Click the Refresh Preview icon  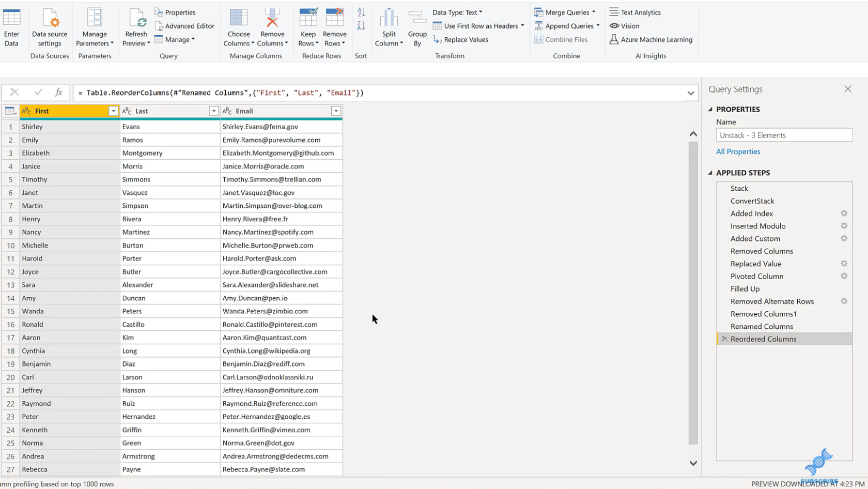137,18
